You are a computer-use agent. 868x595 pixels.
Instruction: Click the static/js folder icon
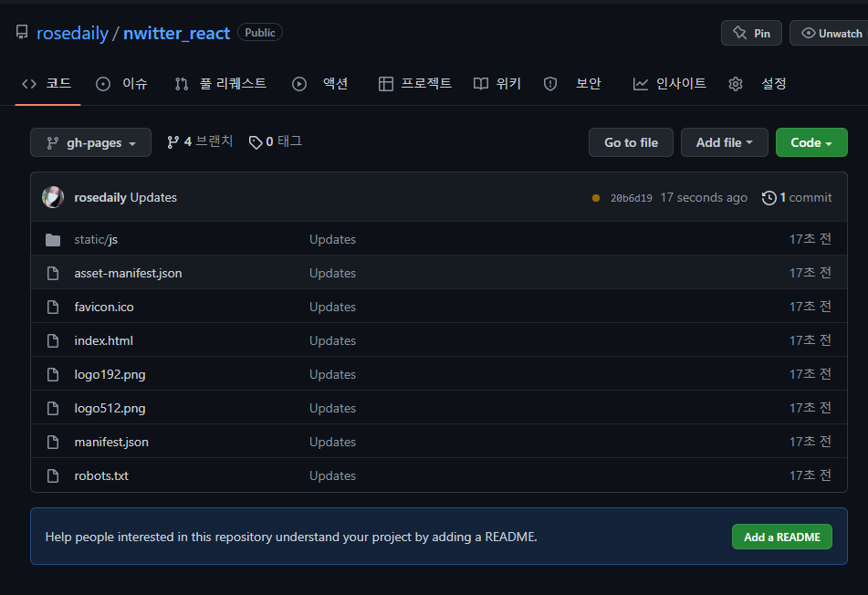pyautogui.click(x=53, y=240)
